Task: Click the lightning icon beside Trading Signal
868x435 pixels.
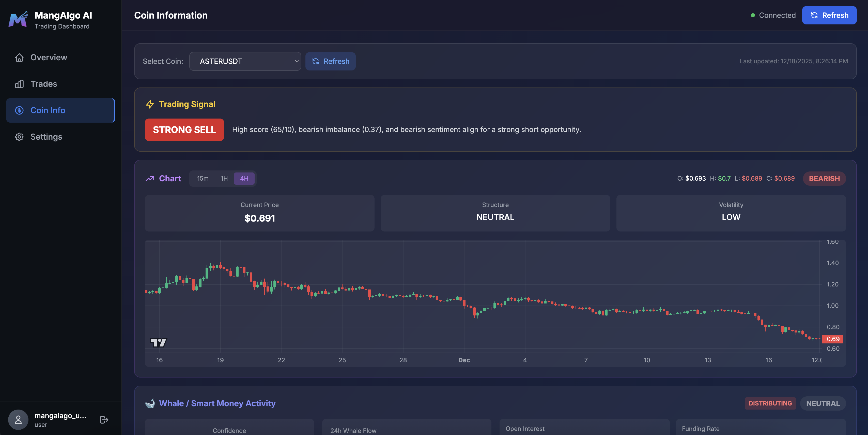Action: coord(150,104)
